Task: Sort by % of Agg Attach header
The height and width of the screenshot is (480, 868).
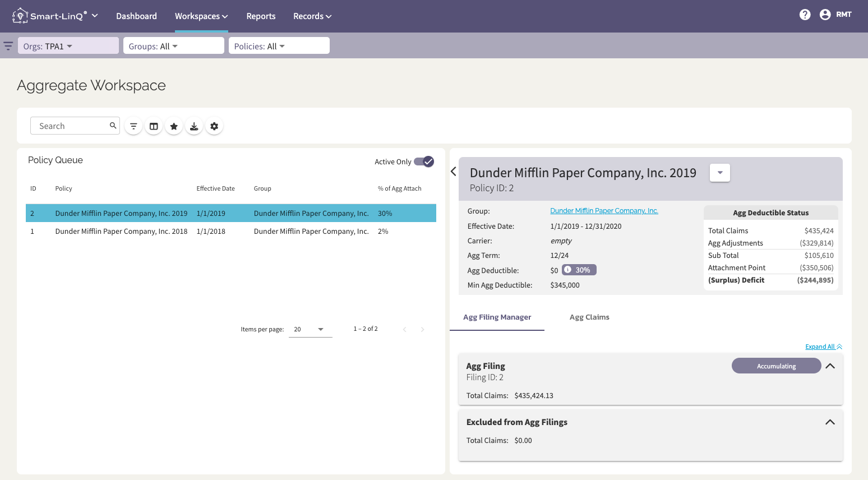Action: pos(400,188)
